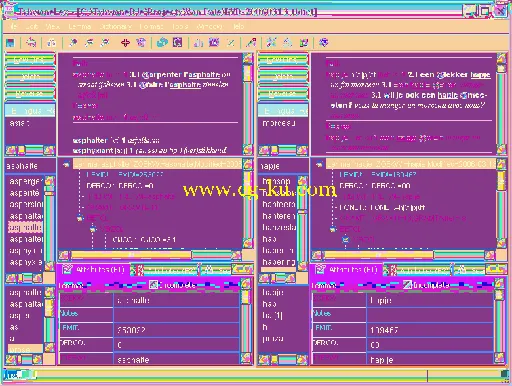Open the Window menu
The image size is (512, 386).
coord(210,26)
